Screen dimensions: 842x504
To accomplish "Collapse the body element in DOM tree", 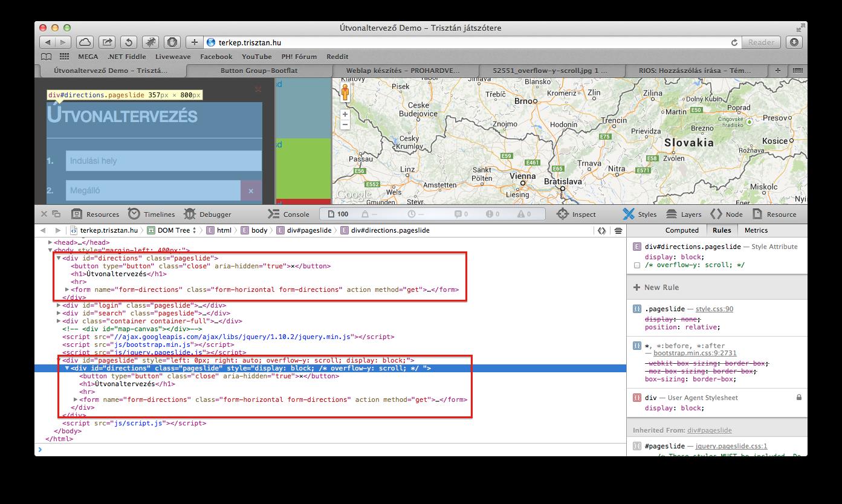I will [50, 250].
